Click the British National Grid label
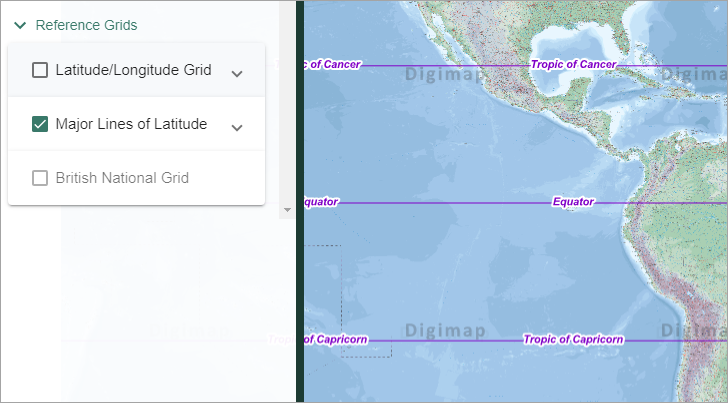This screenshot has width=728, height=403. tap(122, 178)
